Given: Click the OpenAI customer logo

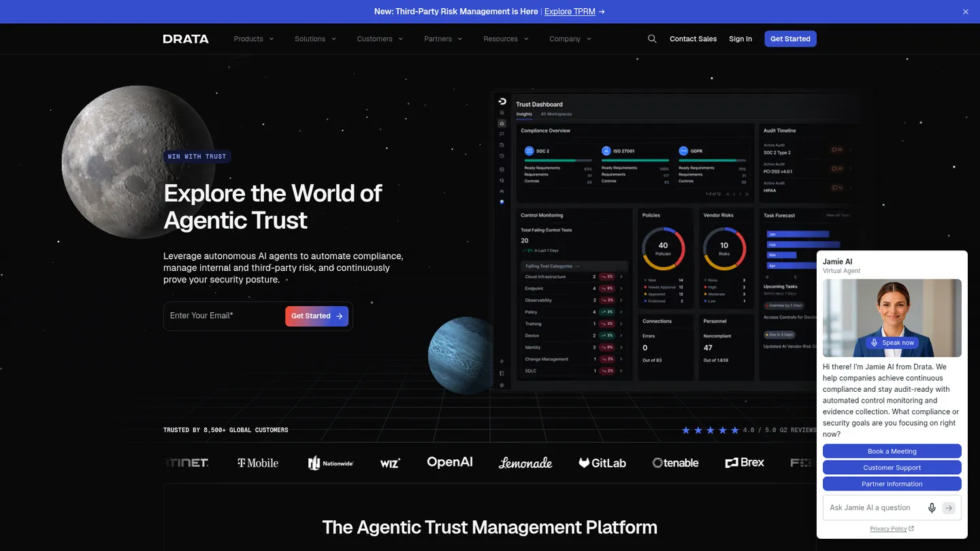Looking at the screenshot, I should pos(450,462).
